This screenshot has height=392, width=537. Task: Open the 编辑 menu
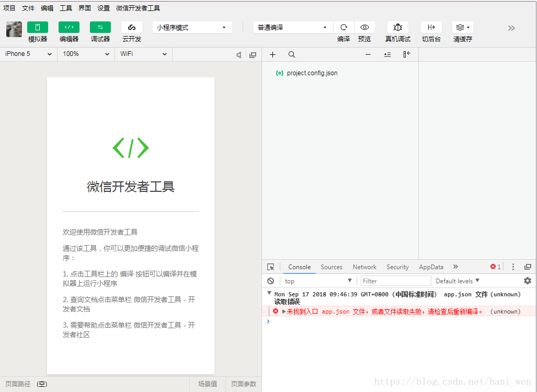47,8
